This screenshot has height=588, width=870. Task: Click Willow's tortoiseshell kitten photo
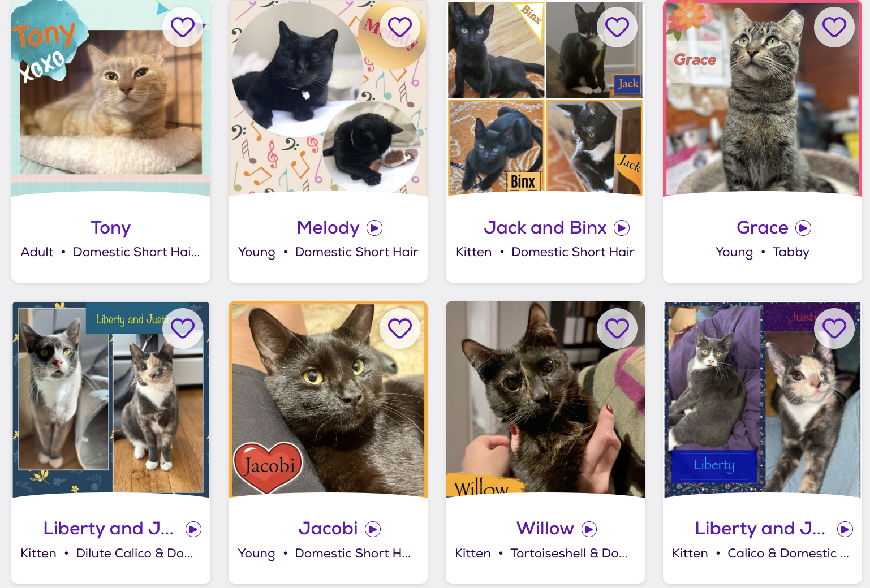click(545, 400)
